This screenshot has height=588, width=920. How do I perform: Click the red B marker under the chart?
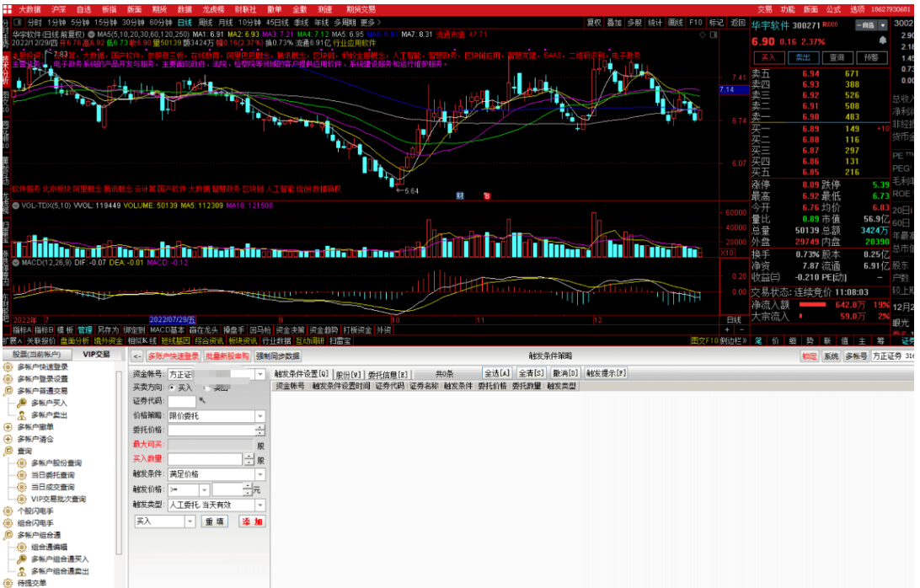coord(486,196)
